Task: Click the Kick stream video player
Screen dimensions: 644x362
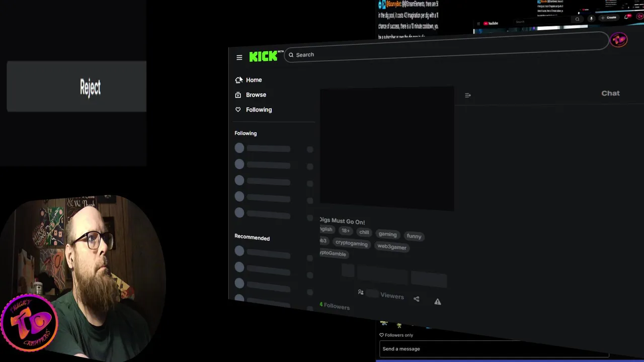Action: point(387,149)
